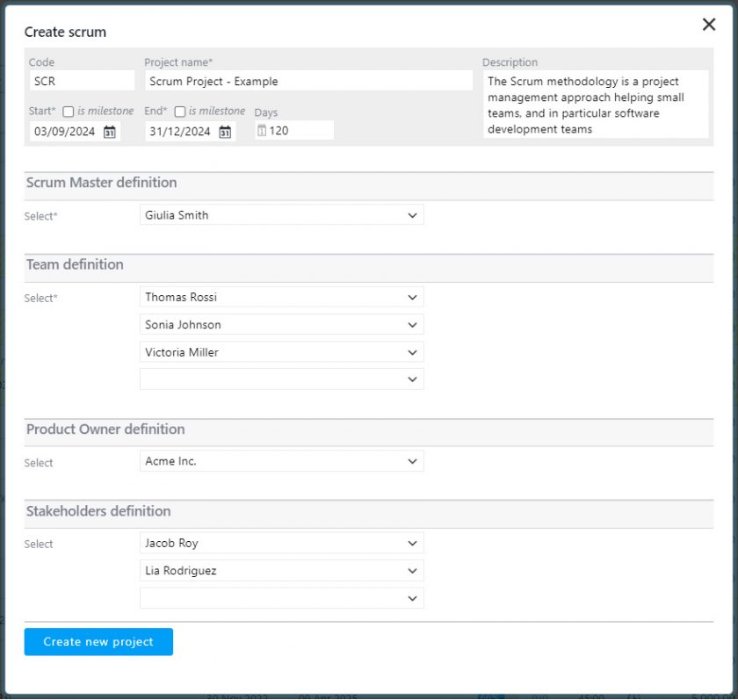The image size is (738, 700).
Task: Enable 'is milestone' for the Start date
Action: [x=68, y=111]
